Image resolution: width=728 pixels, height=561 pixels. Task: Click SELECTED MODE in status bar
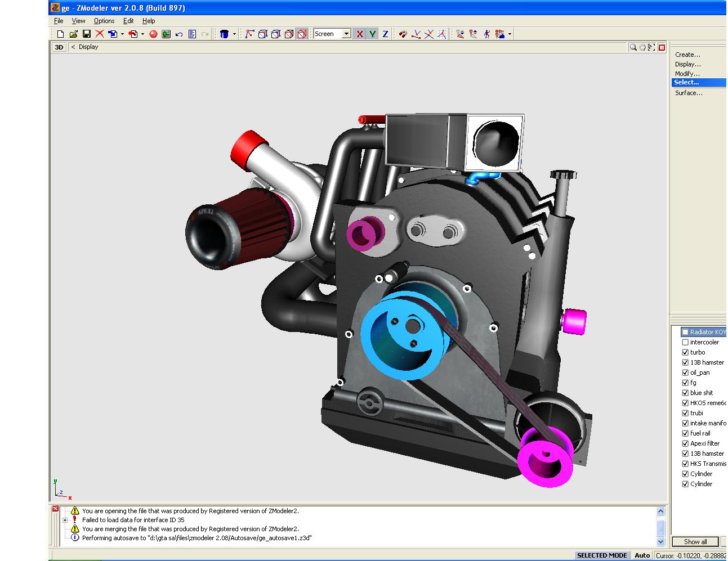click(602, 555)
